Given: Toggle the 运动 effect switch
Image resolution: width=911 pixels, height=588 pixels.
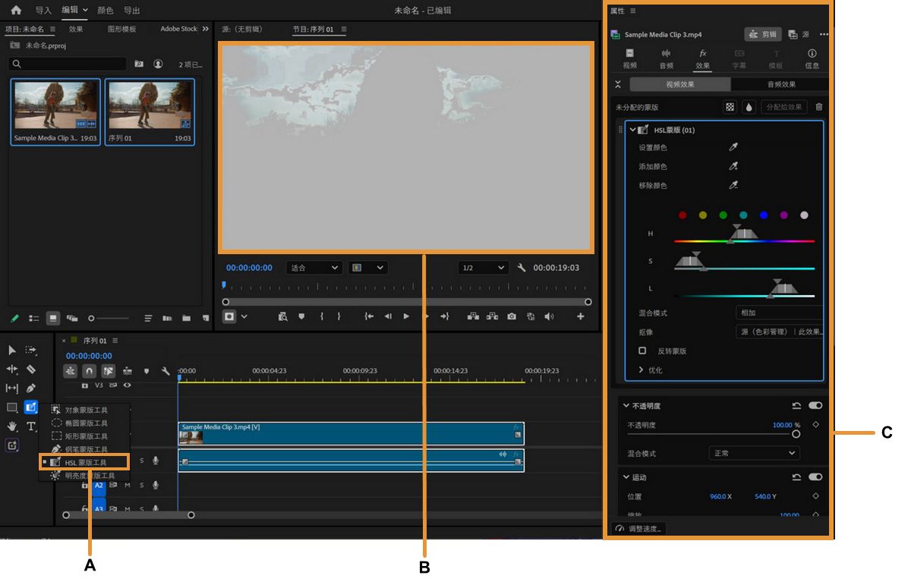Looking at the screenshot, I should 815,477.
